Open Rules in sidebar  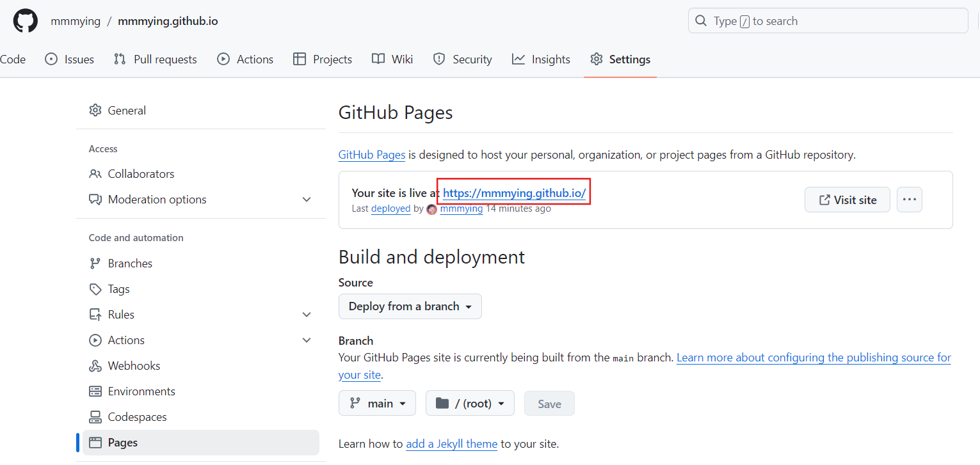pyautogui.click(x=201, y=315)
